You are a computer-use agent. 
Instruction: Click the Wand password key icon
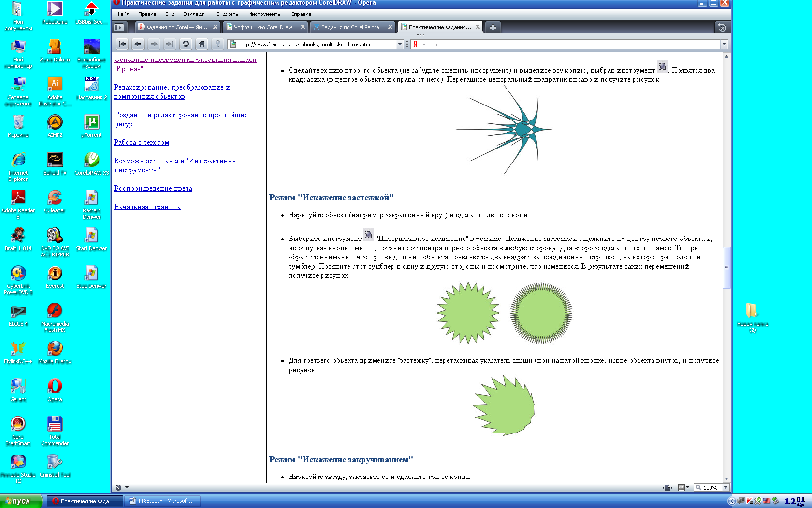pos(218,44)
